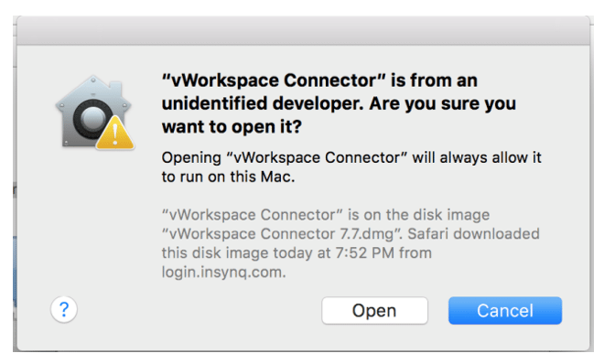The width and height of the screenshot is (604, 364).
Task: Click the blank space between help and Open buttons
Action: tap(200, 310)
